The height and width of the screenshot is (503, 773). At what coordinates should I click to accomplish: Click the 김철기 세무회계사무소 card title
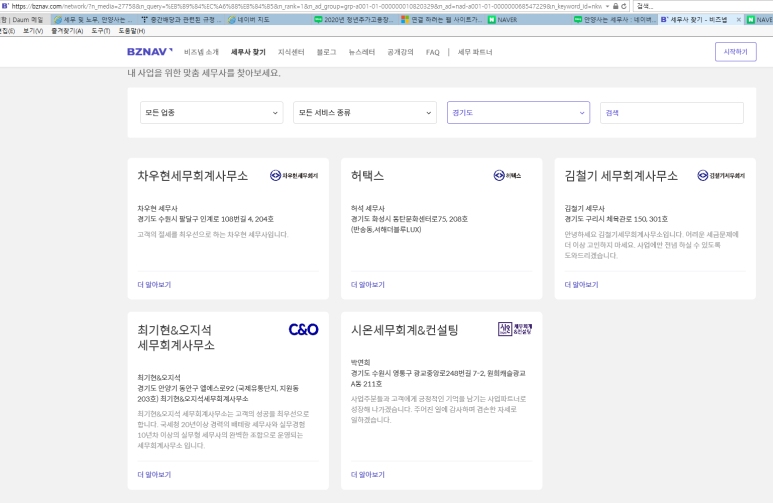pyautogui.click(x=621, y=176)
